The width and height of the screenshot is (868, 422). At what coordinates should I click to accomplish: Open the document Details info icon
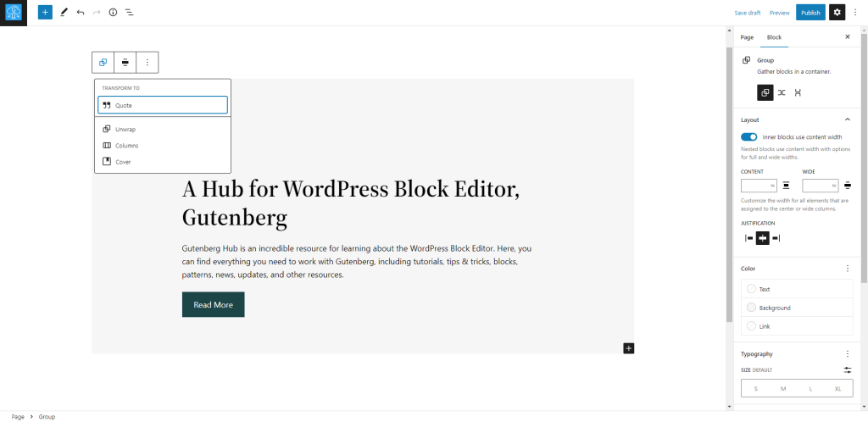pos(113,13)
